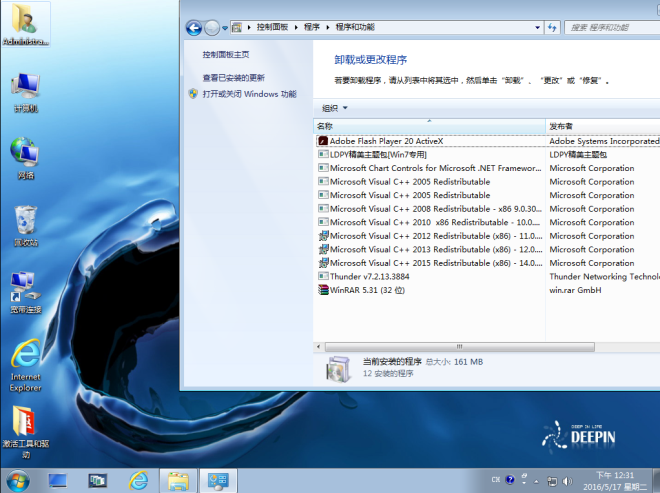Select Visual C++ 2010 x86 Redistributable

pos(434,222)
